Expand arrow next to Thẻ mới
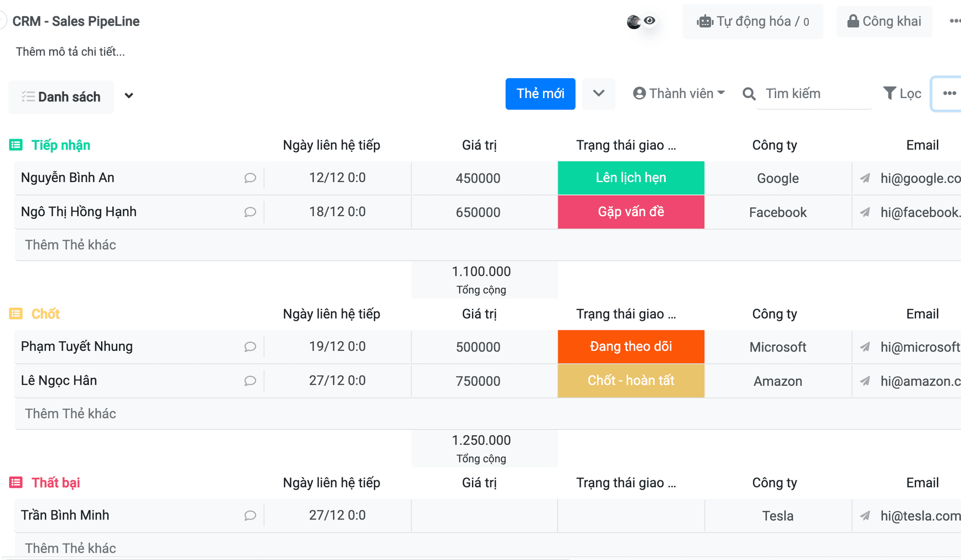This screenshot has height=560, width=961. (599, 94)
